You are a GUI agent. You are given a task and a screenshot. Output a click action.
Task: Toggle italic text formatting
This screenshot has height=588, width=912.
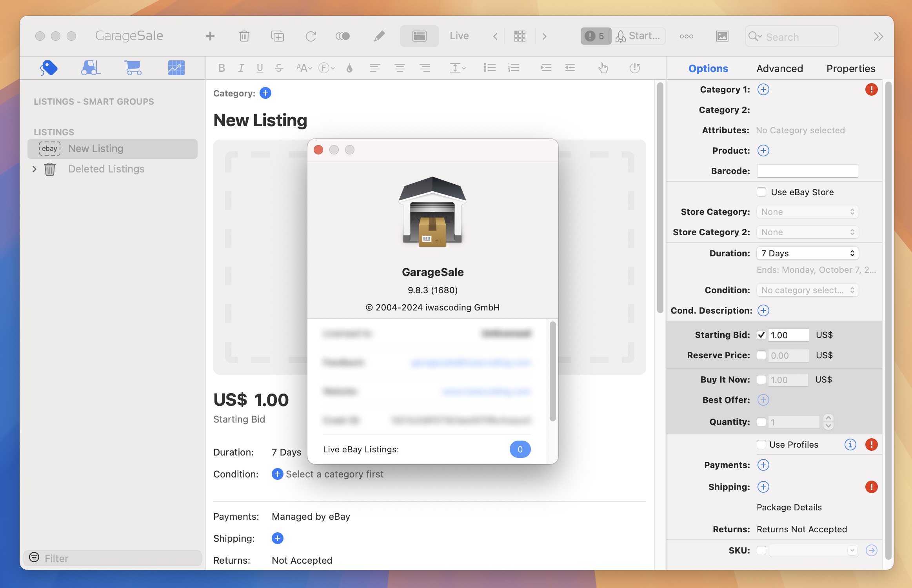click(x=241, y=68)
